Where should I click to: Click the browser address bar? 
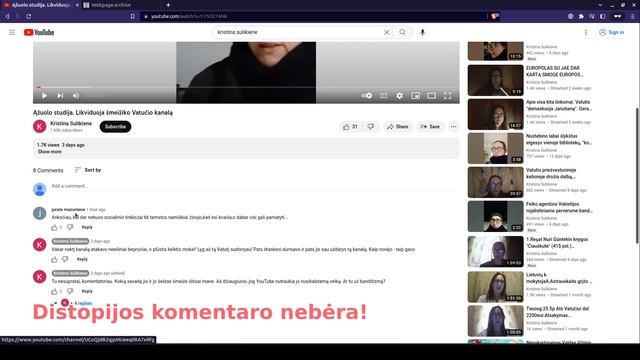pos(314,16)
